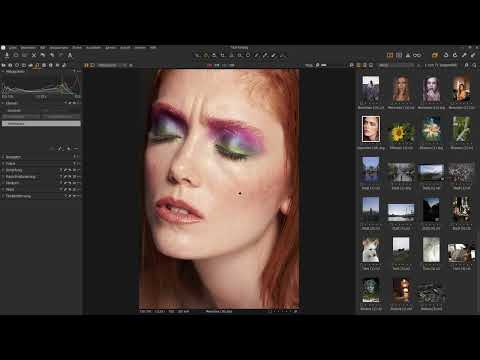
Task: Click the X delete icon in toolbar
Action: click(34, 55)
